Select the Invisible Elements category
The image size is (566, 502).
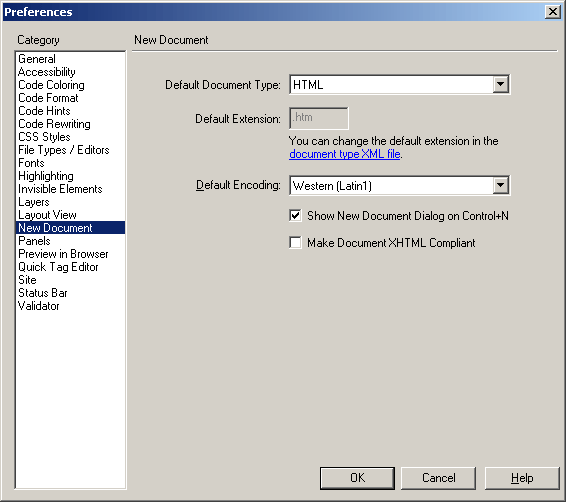[x=60, y=189]
